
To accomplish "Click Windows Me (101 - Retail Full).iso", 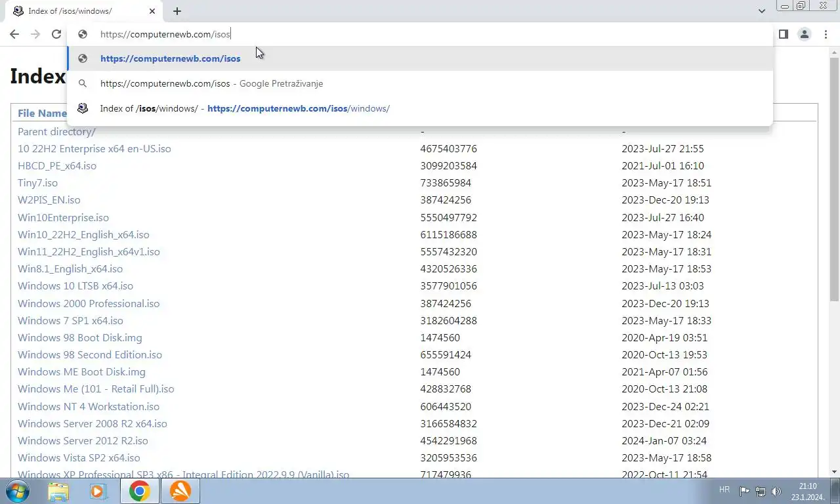I will [96, 388].
